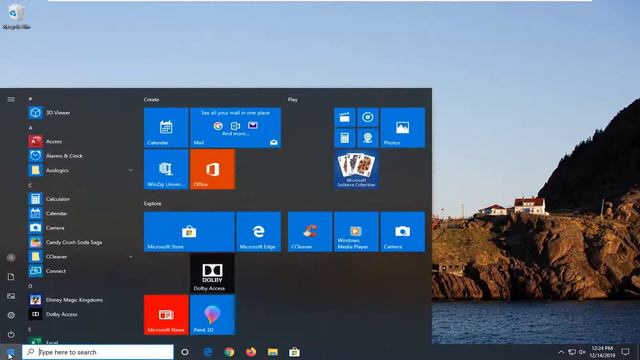Open the Microsoft Store tile

coord(189,231)
